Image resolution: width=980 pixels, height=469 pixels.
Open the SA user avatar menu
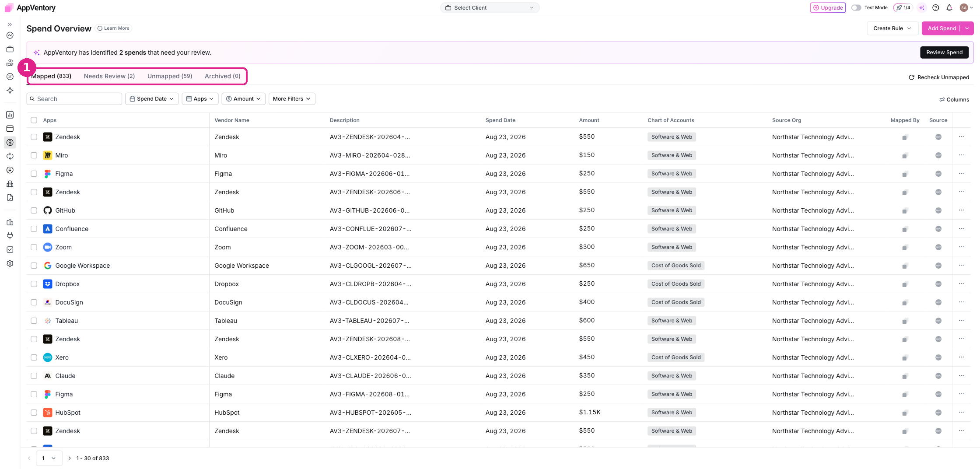[x=966, y=7]
